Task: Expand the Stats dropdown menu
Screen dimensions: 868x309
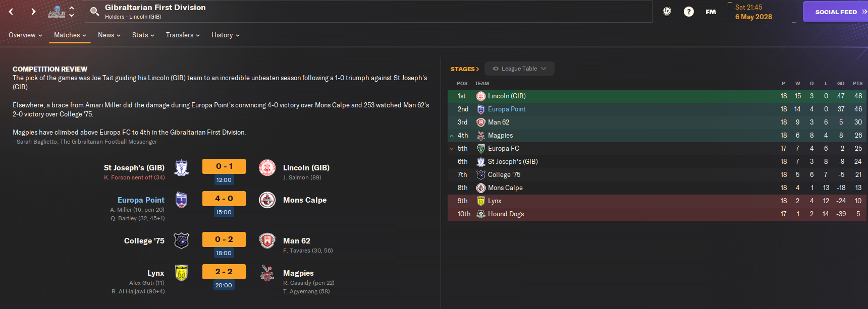Action: (143, 35)
